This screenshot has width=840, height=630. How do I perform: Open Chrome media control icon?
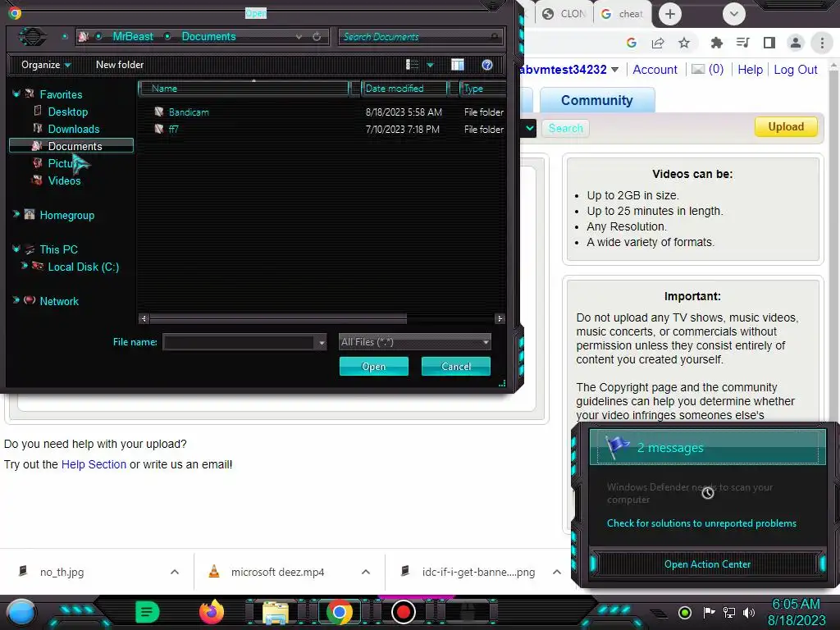tap(742, 43)
